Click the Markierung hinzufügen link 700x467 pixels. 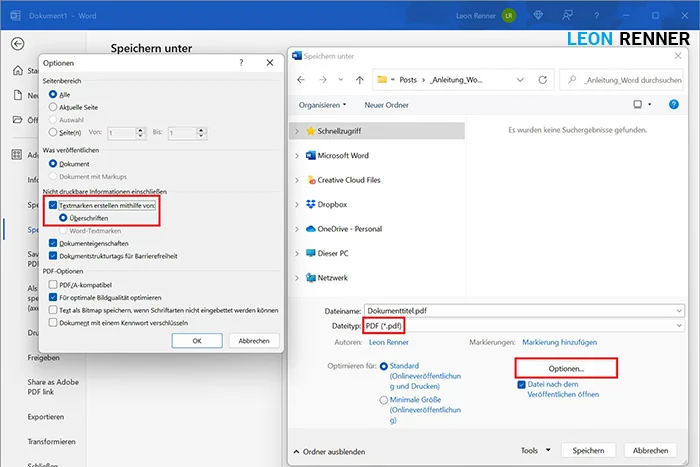[561, 342]
